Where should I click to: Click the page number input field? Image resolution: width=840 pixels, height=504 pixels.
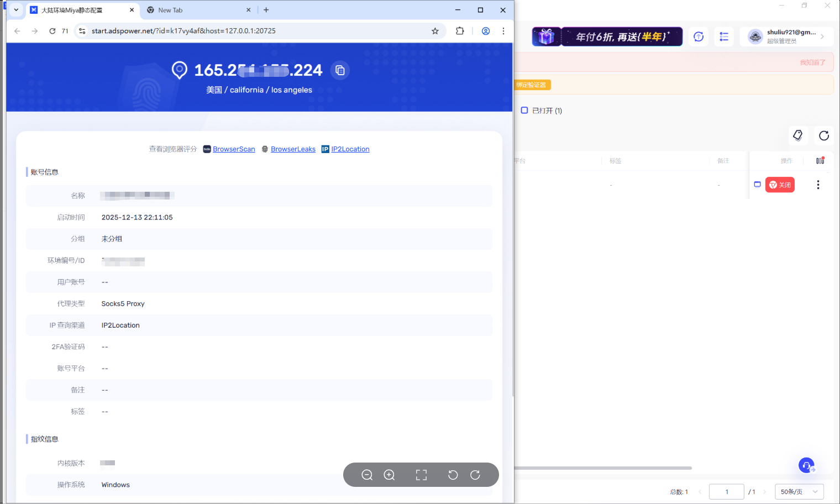(726, 491)
